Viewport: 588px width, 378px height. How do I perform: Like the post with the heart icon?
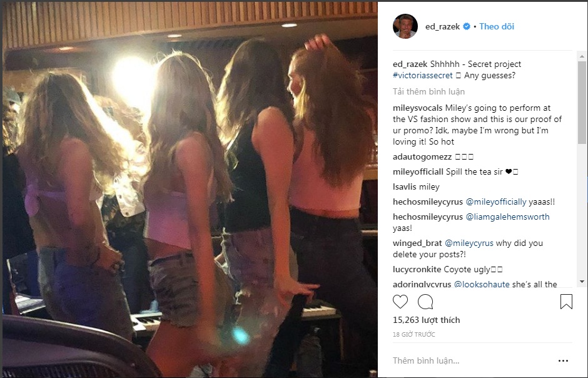tap(400, 302)
